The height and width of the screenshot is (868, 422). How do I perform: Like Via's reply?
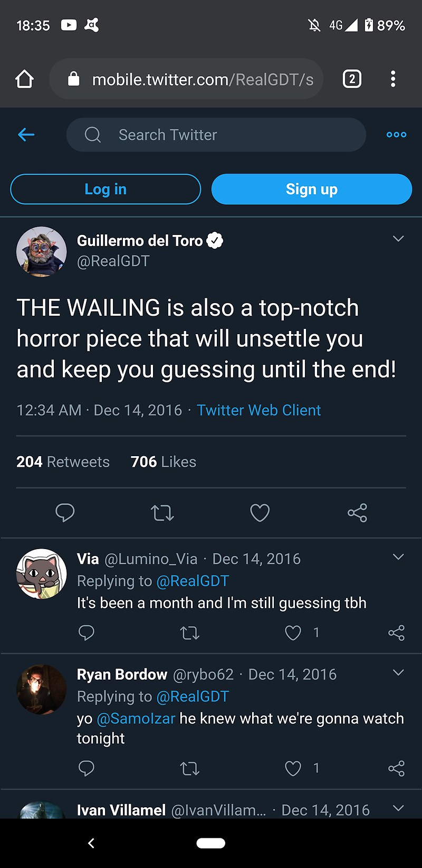click(293, 633)
